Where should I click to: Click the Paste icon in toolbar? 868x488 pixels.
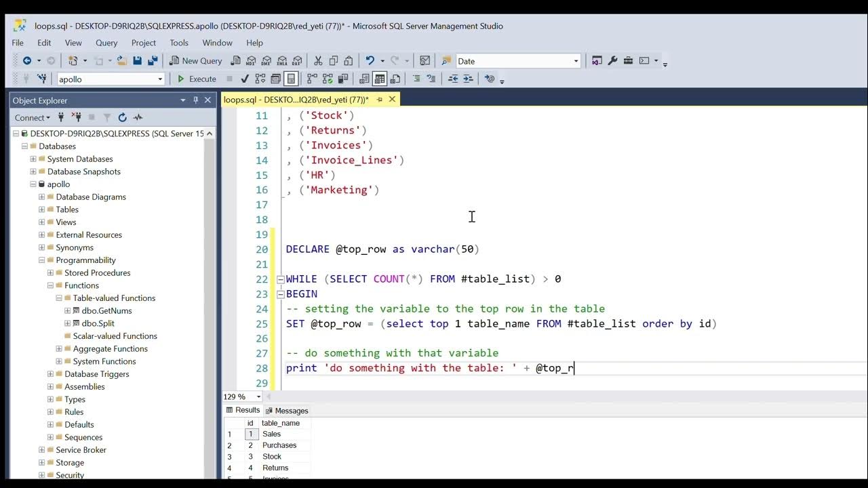click(349, 61)
